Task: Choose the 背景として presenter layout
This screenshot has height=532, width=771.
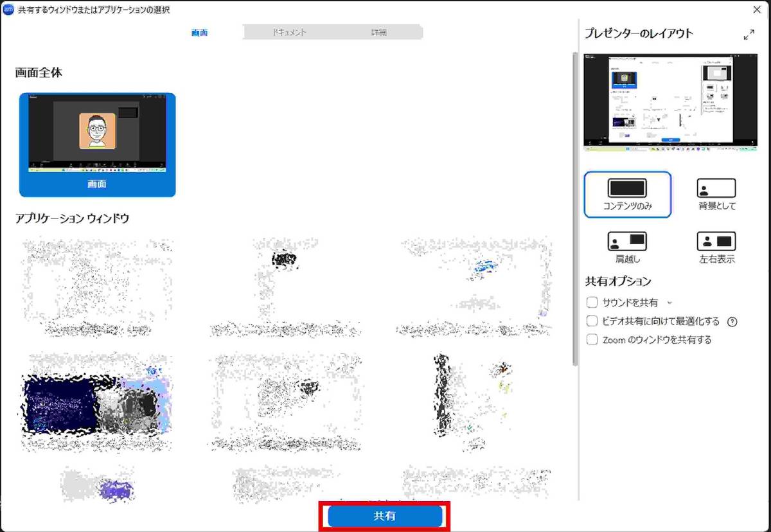Action: click(716, 188)
